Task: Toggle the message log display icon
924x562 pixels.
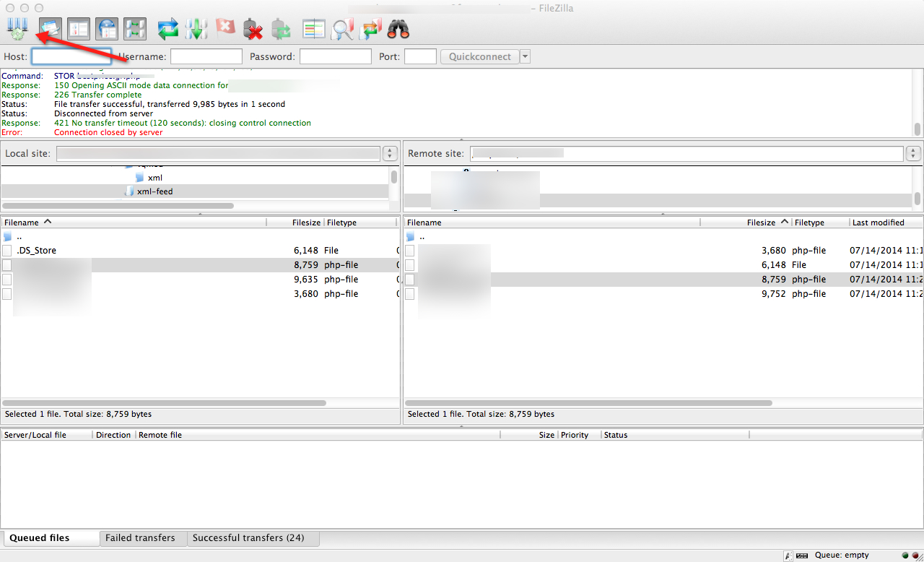Action: (x=51, y=29)
